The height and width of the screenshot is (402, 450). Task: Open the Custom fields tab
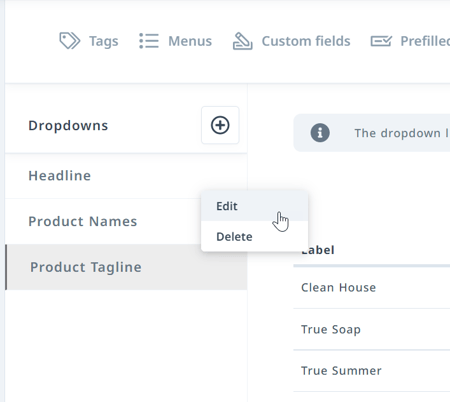click(x=291, y=41)
